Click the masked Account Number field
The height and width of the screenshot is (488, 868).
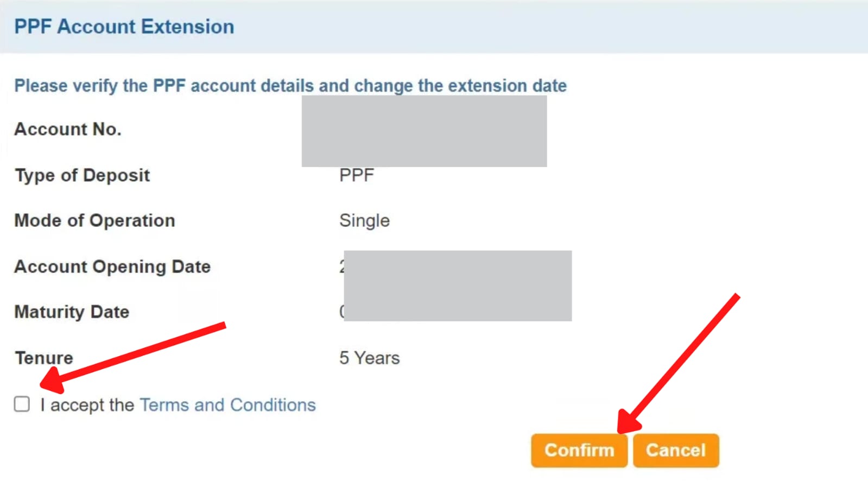click(425, 130)
